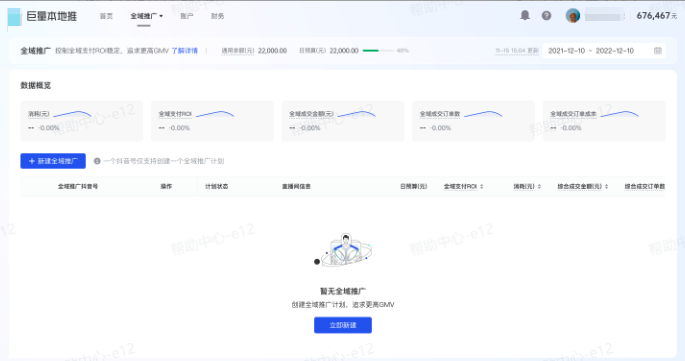The height and width of the screenshot is (361, 685).
Task: Click the 综合成交订单数 column header
Action: (644, 187)
